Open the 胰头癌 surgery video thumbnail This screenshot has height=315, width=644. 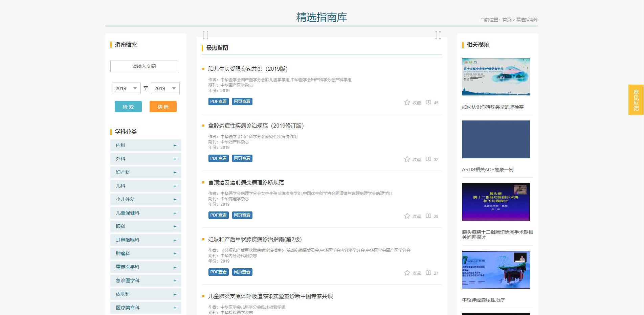click(496, 202)
